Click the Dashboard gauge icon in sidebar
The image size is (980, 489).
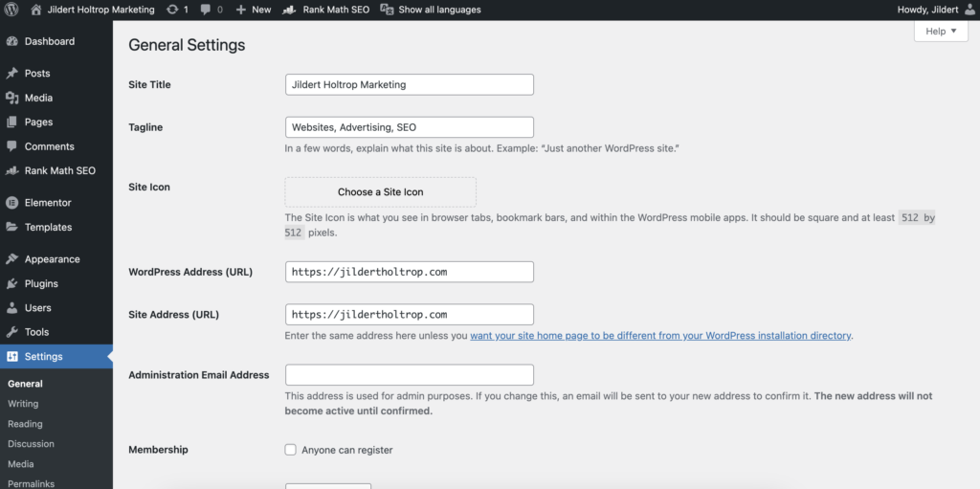[11, 41]
